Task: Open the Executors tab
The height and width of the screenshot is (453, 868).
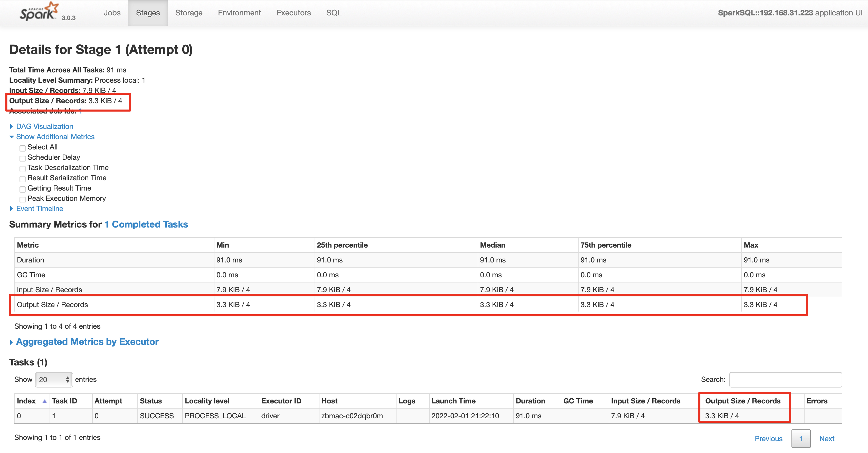Action: point(293,13)
